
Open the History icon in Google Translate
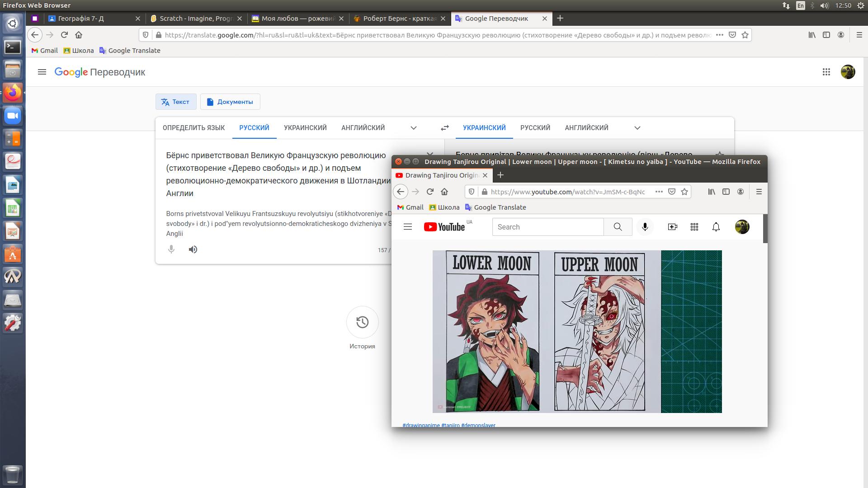(x=362, y=322)
